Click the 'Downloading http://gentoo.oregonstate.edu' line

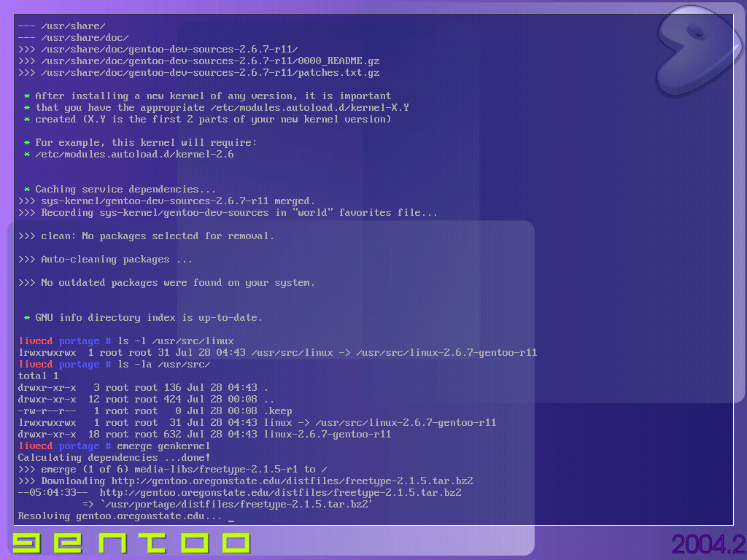tap(246, 481)
